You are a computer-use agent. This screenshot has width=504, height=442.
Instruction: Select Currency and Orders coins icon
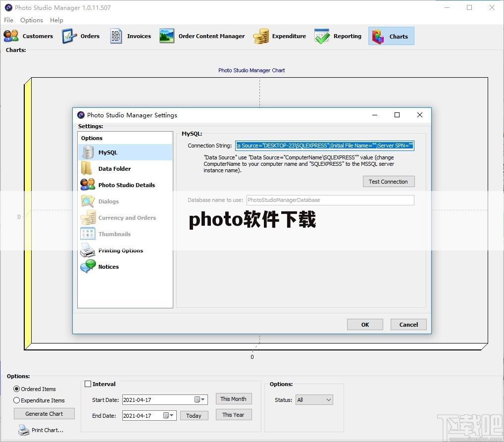coord(88,217)
